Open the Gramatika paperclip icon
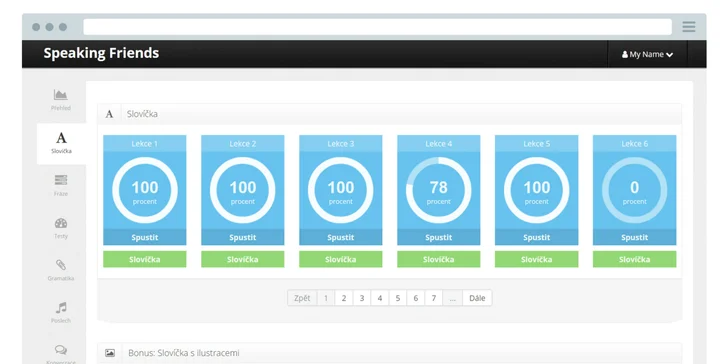The image size is (728, 364). pyautogui.click(x=61, y=265)
